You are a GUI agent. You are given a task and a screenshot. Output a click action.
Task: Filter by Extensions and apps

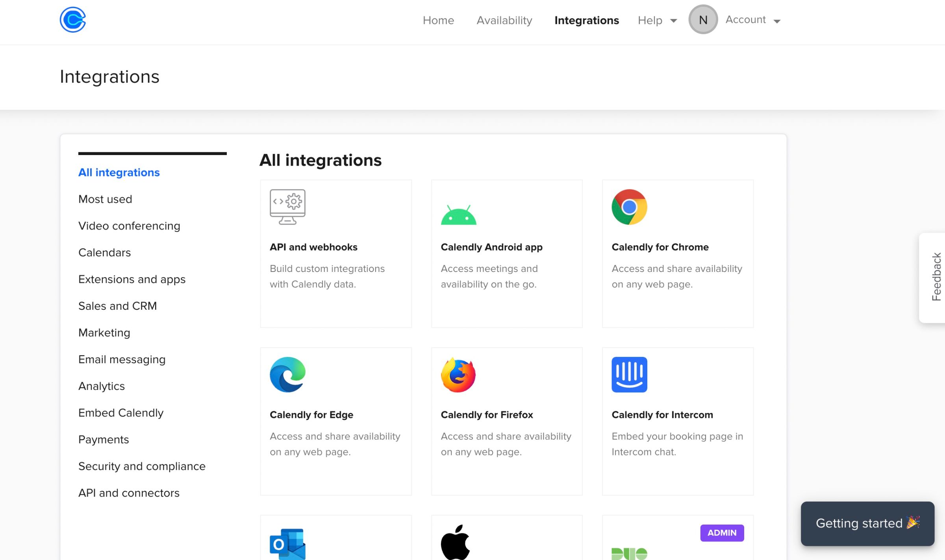click(132, 279)
